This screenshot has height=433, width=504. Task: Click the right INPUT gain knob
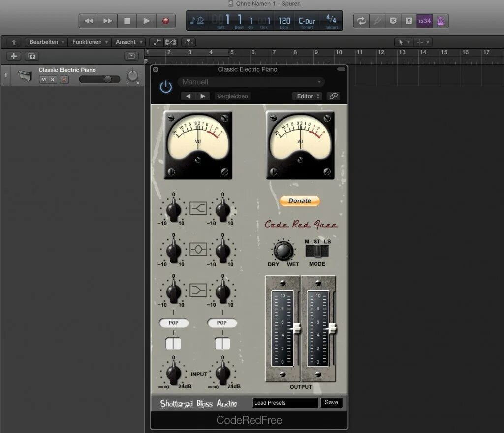(222, 372)
